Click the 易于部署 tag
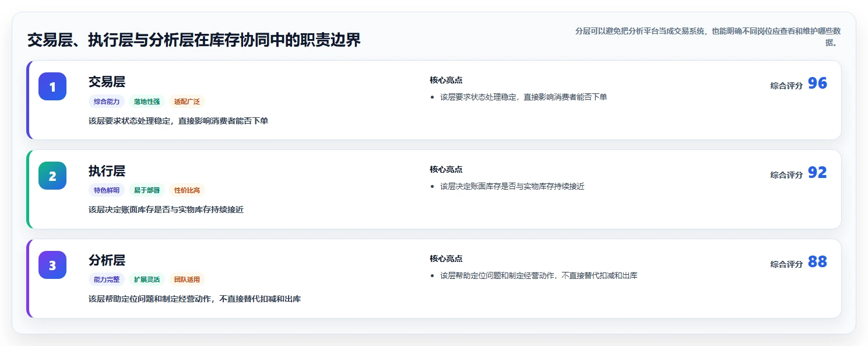Viewport: 868px width, 346px height. pyautogui.click(x=147, y=190)
